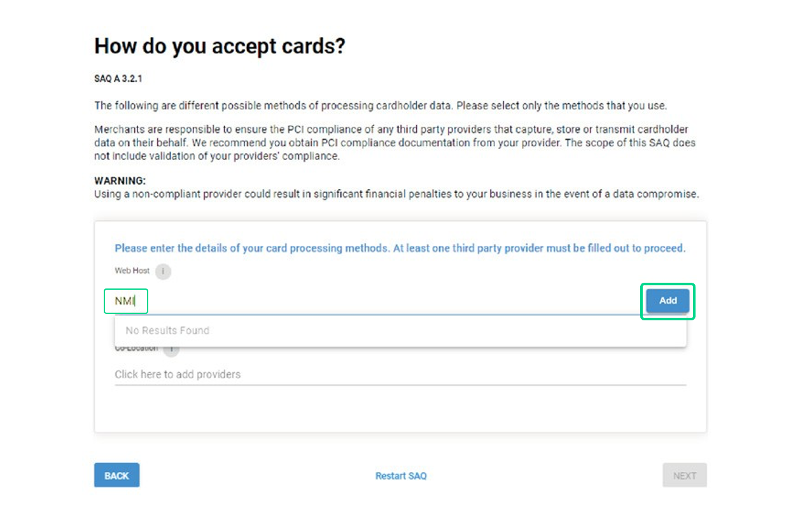Screen dimensions: 812x526
Task: Click the How do you accept cards heading
Action: point(220,46)
